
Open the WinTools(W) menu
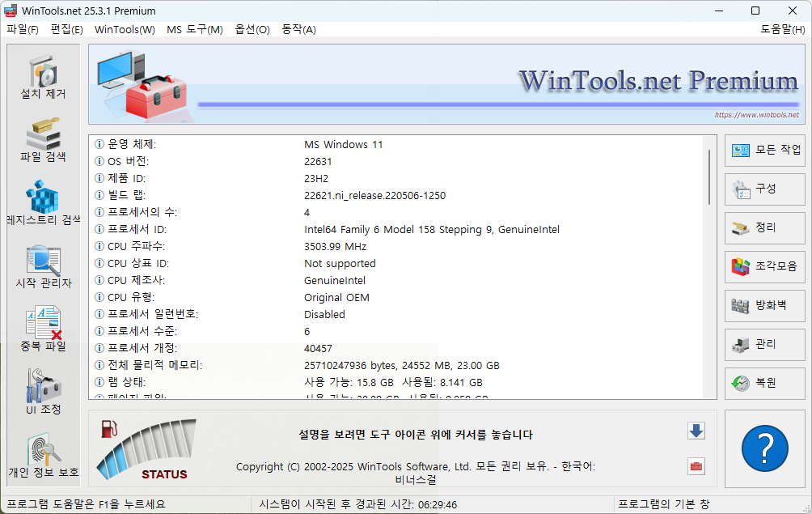click(x=125, y=29)
